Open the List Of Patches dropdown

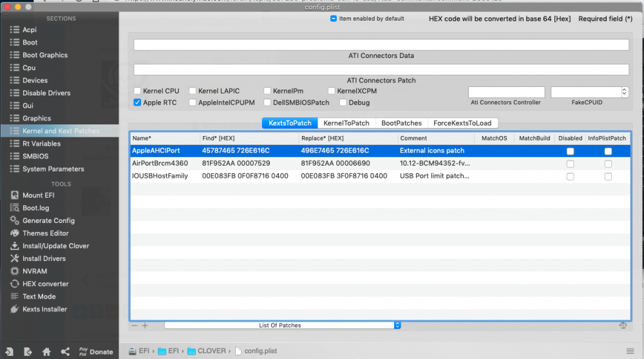coord(283,325)
